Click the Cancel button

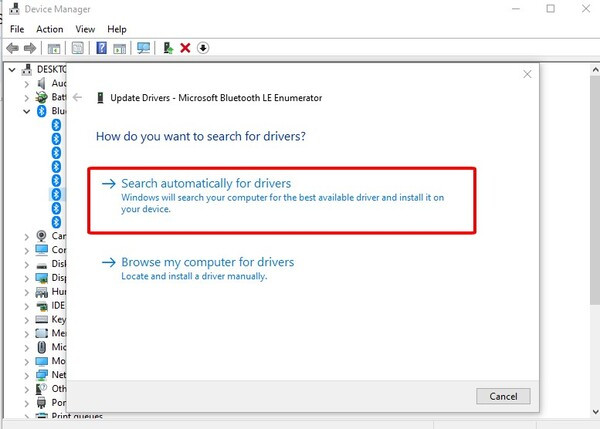[x=503, y=396]
